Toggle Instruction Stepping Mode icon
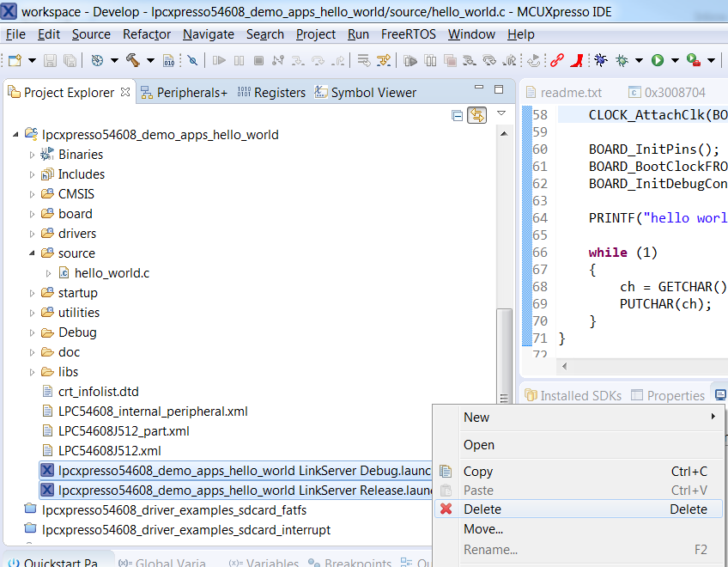Screen dimensions: 728x567 [x=384, y=60]
